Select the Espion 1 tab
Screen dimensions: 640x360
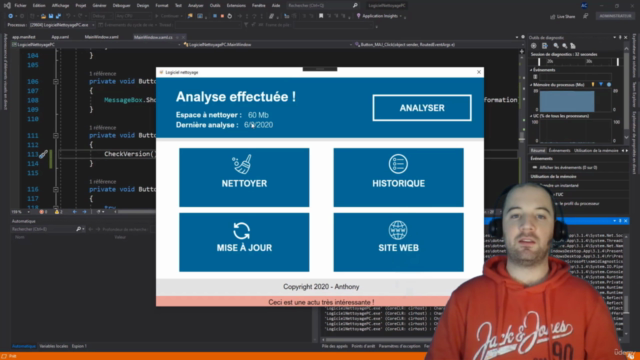coord(79,346)
